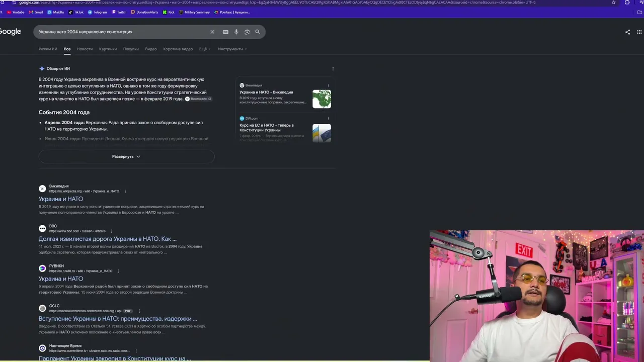Click the Google logo

coord(10,32)
